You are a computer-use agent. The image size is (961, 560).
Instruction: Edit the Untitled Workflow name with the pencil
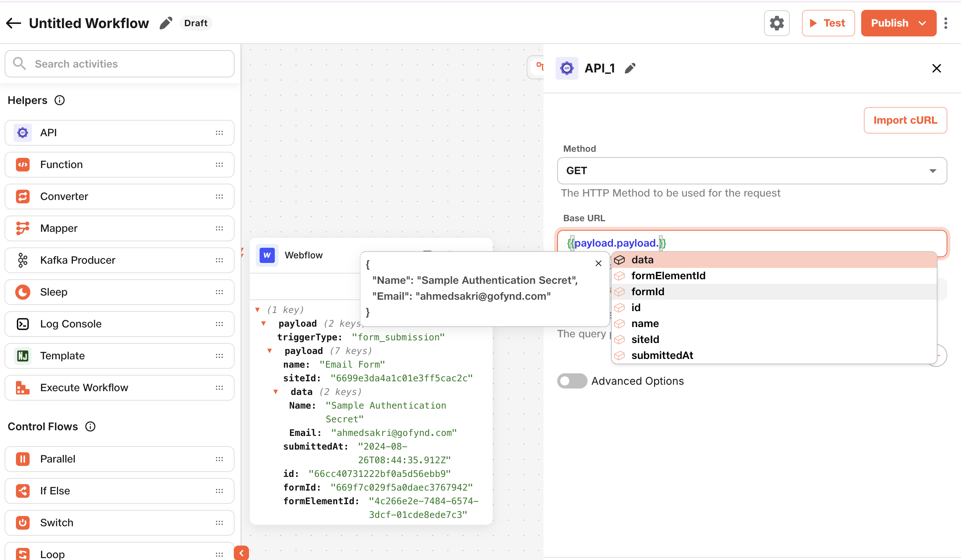pos(165,23)
